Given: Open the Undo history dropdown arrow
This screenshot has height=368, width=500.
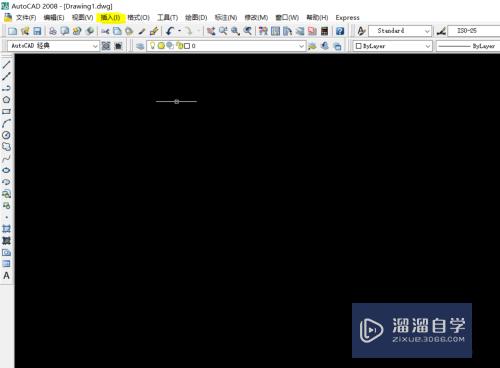Looking at the screenshot, I should coord(179,31).
